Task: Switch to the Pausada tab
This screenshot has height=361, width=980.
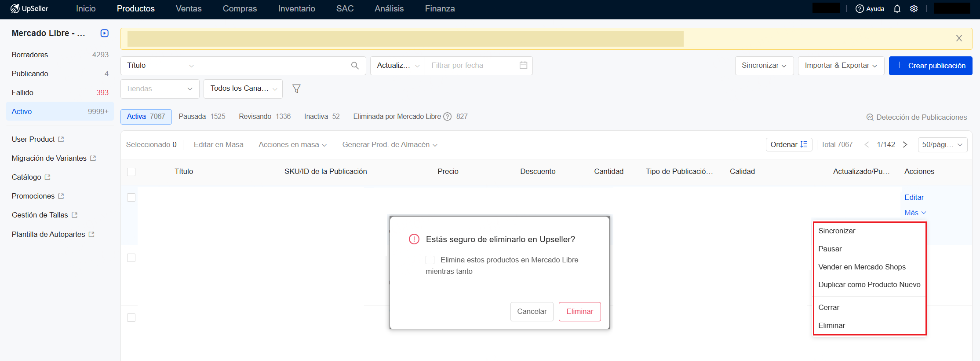Action: (x=202, y=116)
